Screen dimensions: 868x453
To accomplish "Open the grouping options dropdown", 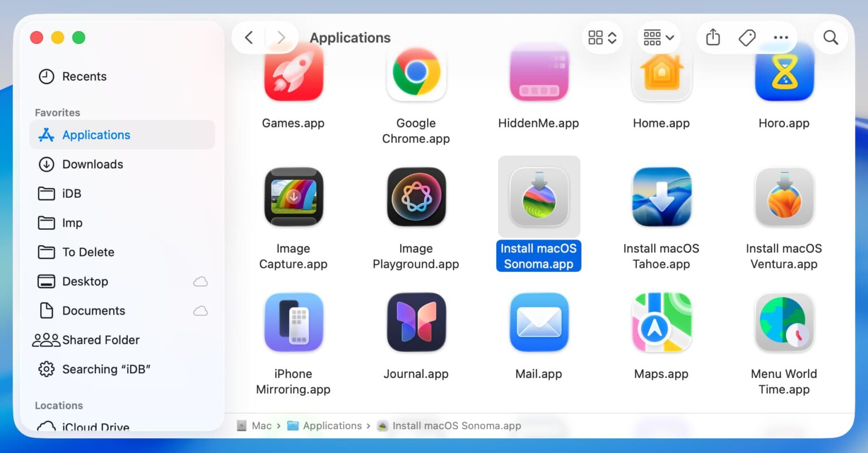I will click(x=658, y=37).
